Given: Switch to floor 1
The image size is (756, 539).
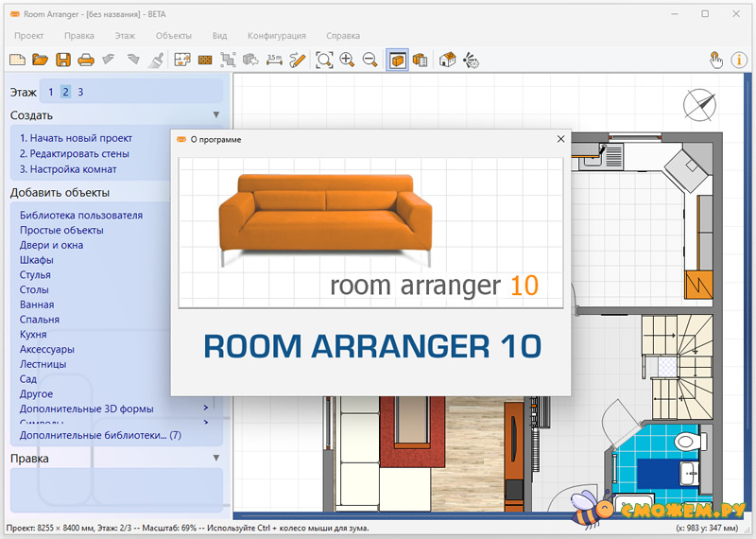Looking at the screenshot, I should pos(51,92).
